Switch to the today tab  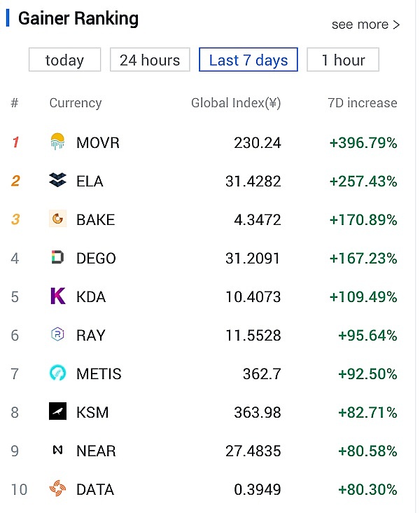[64, 60]
